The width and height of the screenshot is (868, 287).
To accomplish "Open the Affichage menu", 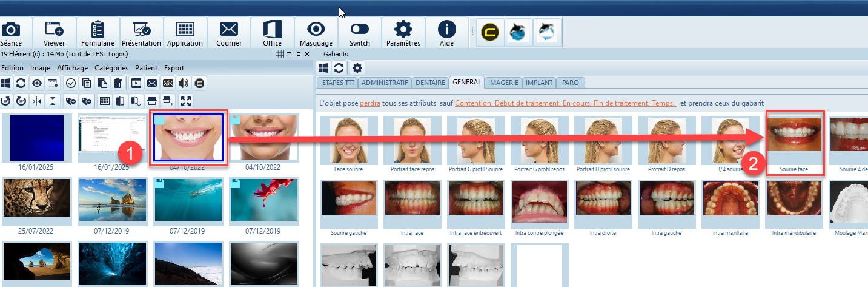I will pos(72,68).
